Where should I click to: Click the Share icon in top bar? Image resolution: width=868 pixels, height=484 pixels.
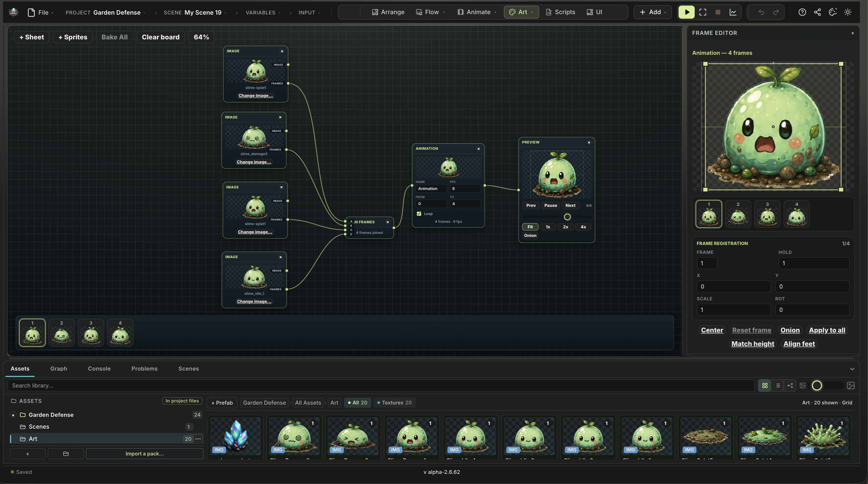pos(817,12)
